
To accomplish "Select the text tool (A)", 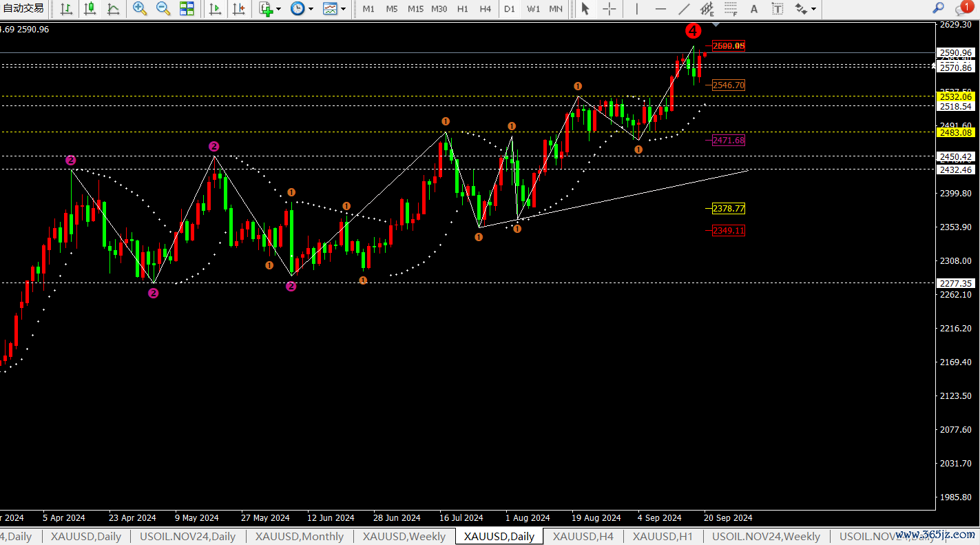I will 754,9.
